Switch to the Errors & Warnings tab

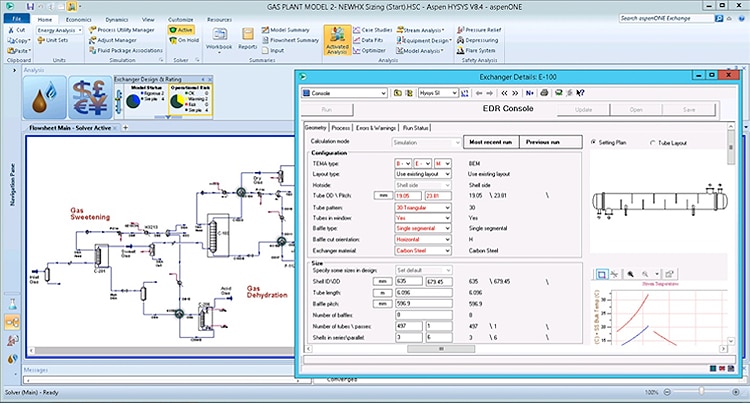coord(376,128)
